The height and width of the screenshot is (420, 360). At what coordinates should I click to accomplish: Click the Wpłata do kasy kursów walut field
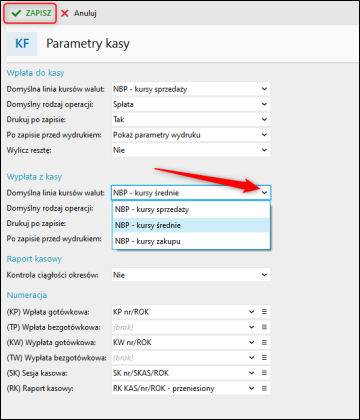pos(191,89)
